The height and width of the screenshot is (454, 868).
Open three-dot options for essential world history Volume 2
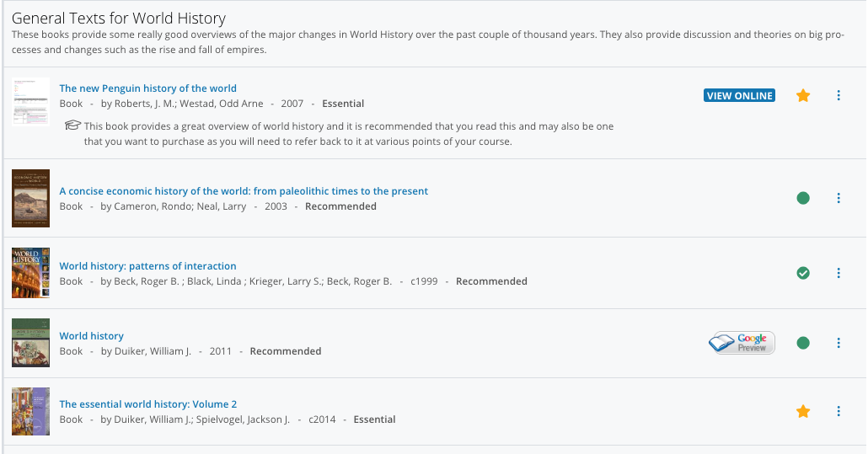(x=839, y=411)
